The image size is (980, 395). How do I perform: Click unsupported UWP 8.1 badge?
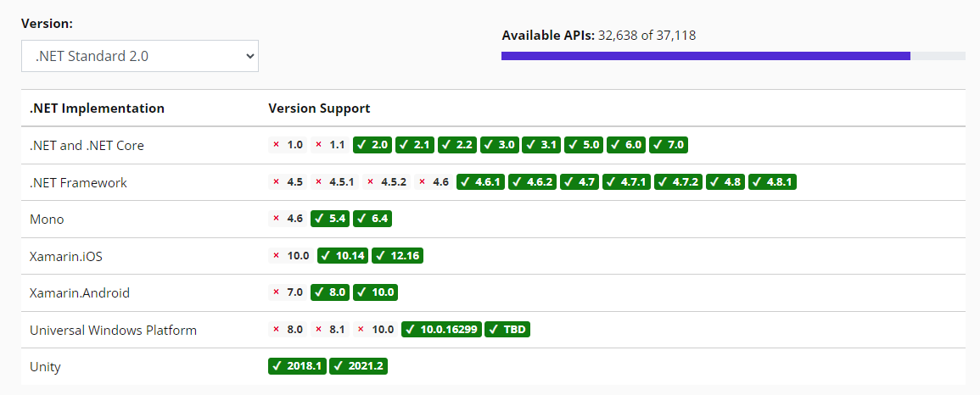pos(330,330)
